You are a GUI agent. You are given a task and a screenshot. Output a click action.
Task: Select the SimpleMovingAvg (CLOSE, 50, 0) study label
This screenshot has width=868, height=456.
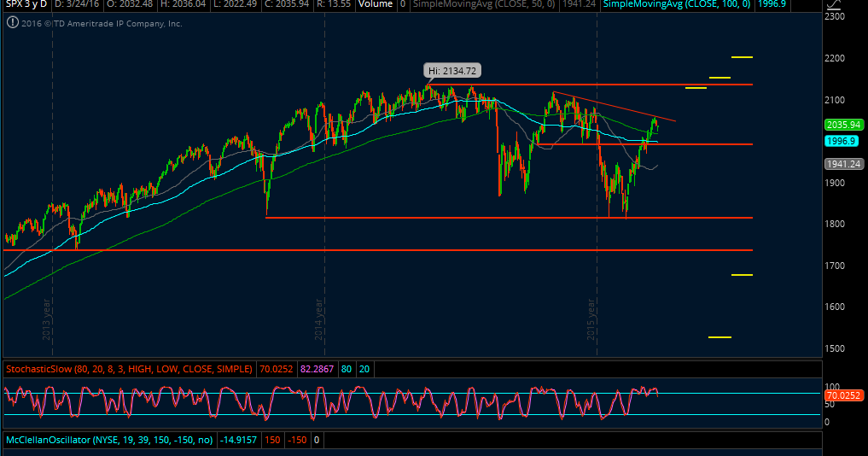point(483,4)
